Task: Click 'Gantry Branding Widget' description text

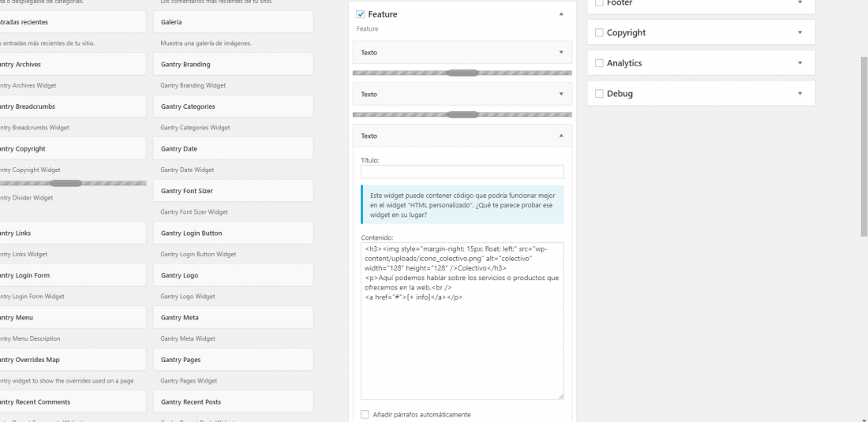Action: pos(193,85)
